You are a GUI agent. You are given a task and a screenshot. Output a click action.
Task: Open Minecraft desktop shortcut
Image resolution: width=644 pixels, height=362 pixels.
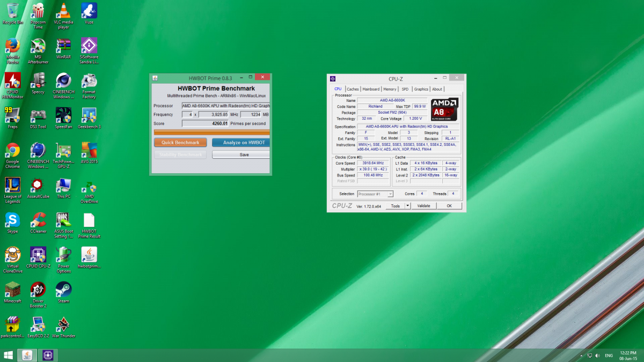[x=13, y=293]
